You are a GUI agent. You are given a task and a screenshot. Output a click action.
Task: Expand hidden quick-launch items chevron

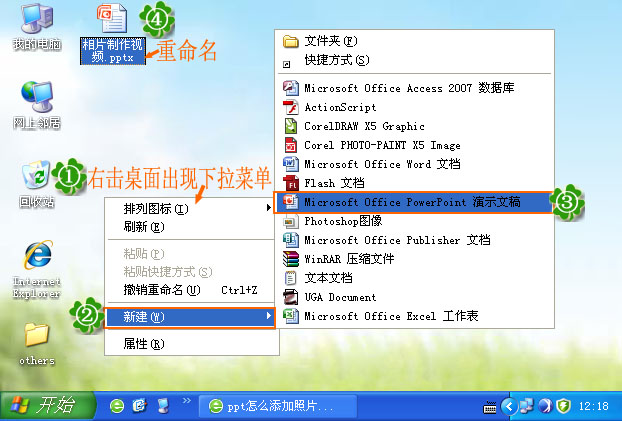[x=186, y=401]
